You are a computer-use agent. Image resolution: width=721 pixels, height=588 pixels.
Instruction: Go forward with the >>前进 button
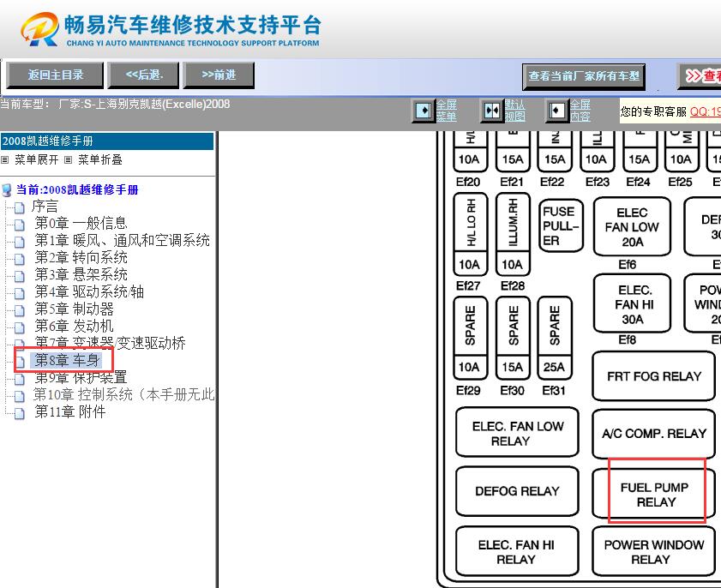pos(219,75)
